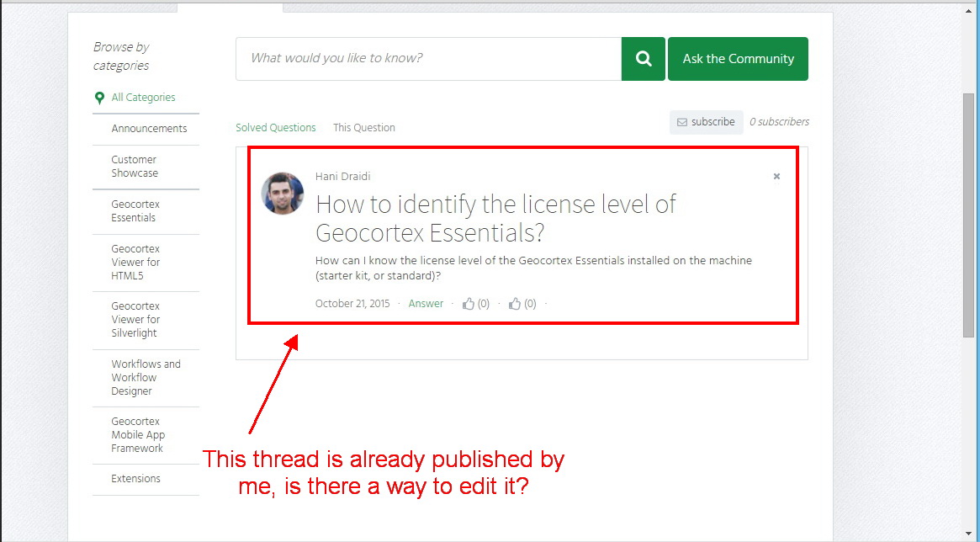The width and height of the screenshot is (980, 542).
Task: Switch to This Question tab
Action: click(363, 128)
